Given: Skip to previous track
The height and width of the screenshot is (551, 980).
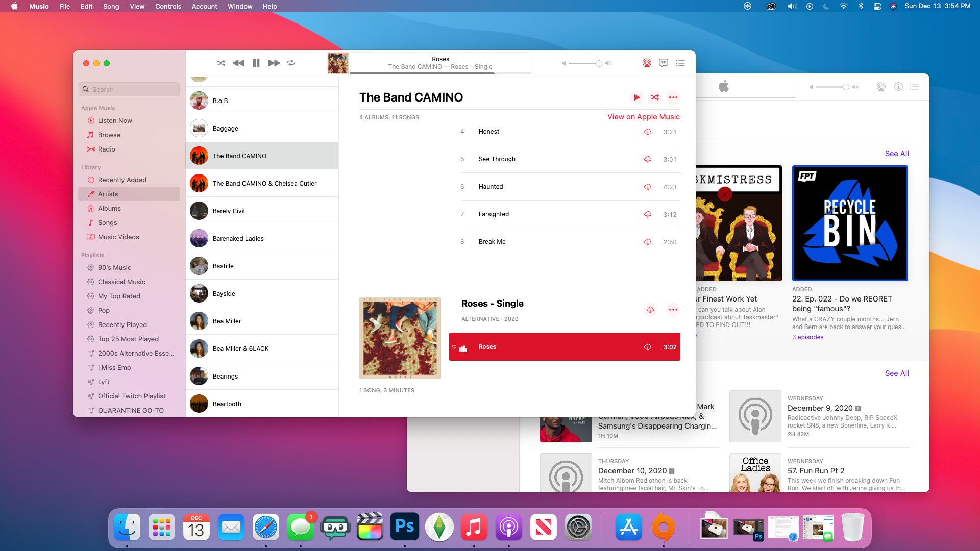Looking at the screenshot, I should pyautogui.click(x=238, y=63).
